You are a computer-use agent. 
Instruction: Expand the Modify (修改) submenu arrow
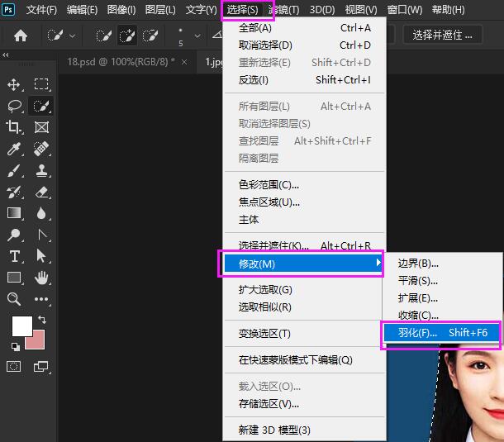(x=378, y=263)
